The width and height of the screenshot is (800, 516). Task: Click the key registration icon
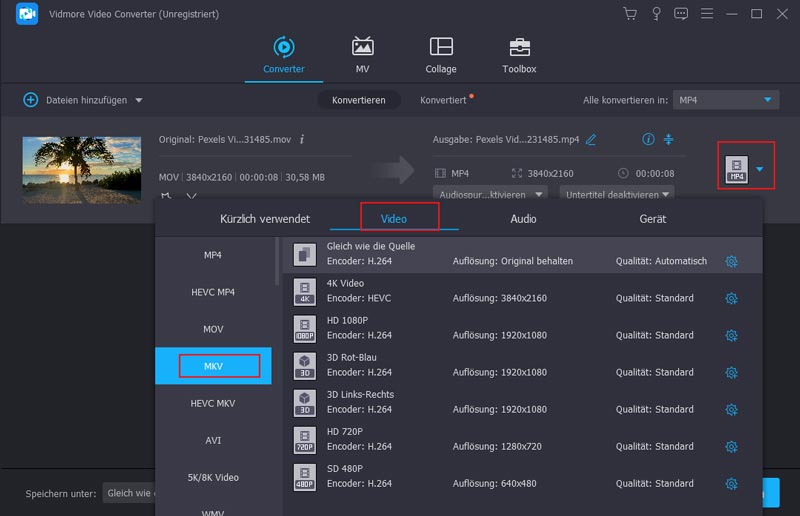click(x=656, y=14)
